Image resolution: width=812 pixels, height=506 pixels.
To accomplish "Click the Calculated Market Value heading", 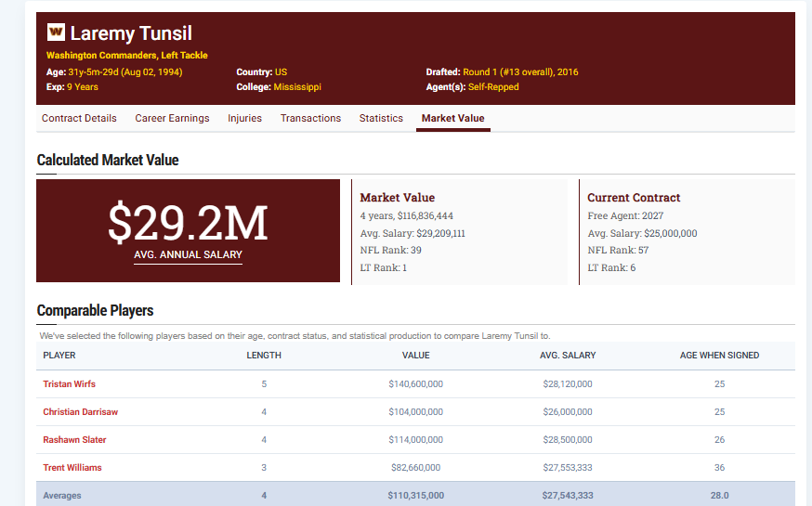I will point(108,161).
